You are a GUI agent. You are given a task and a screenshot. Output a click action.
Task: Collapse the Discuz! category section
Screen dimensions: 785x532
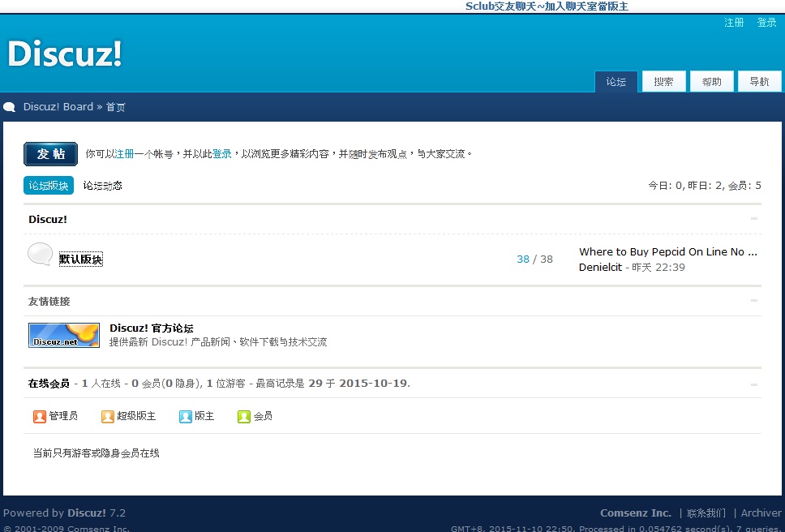754,219
